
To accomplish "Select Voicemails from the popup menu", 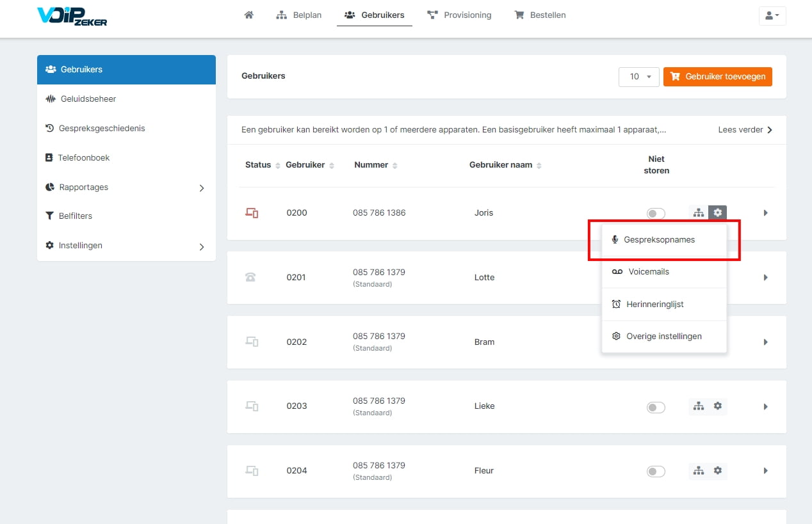I will (x=664, y=272).
